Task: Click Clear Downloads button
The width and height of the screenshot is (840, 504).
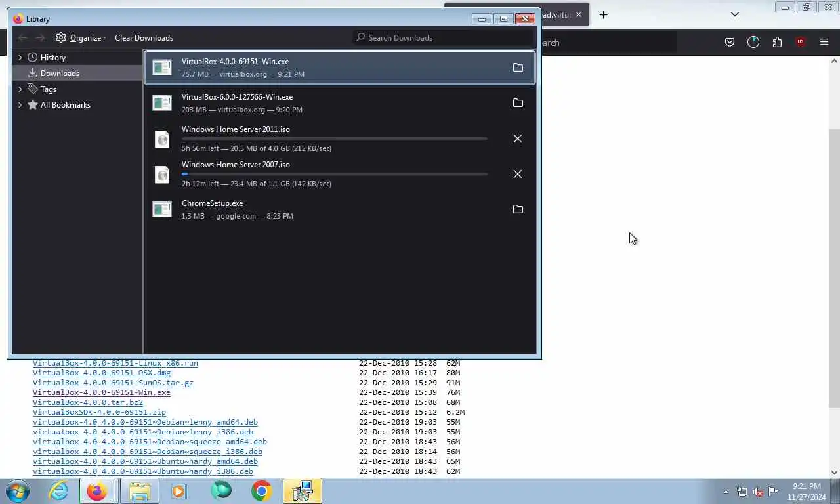Action: click(144, 38)
